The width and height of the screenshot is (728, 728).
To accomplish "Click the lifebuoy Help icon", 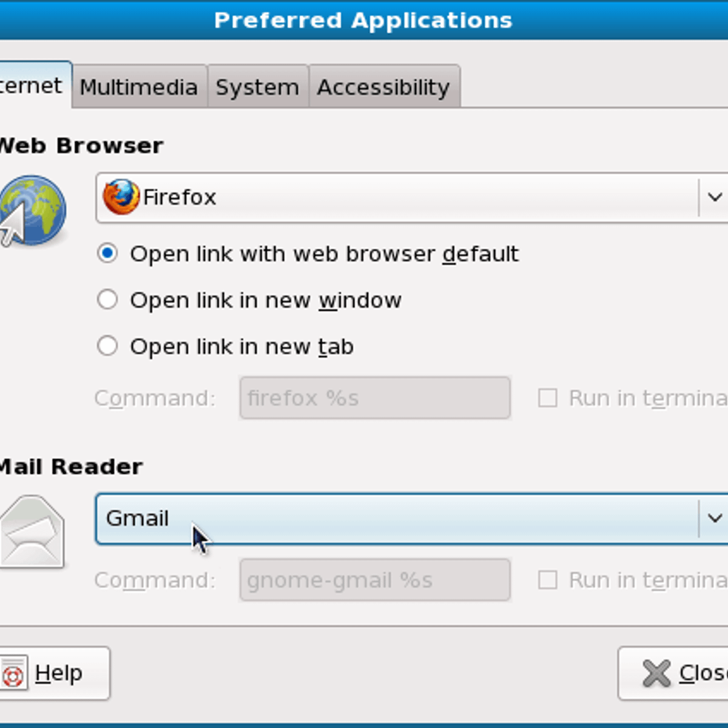I will point(13,673).
